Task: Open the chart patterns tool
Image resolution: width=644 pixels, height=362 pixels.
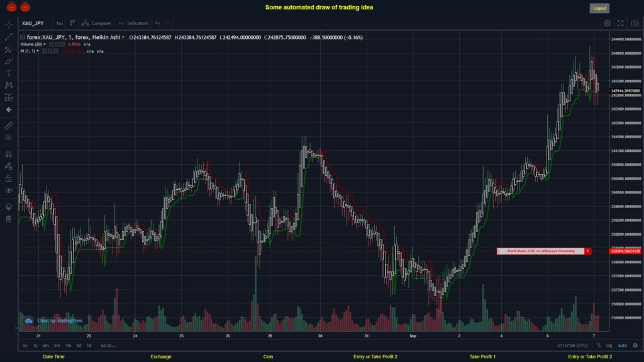Action: tap(9, 85)
